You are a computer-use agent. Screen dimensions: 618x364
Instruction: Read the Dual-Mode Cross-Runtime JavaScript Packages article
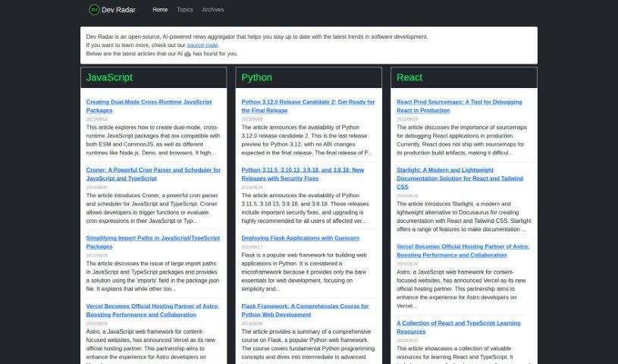click(149, 105)
